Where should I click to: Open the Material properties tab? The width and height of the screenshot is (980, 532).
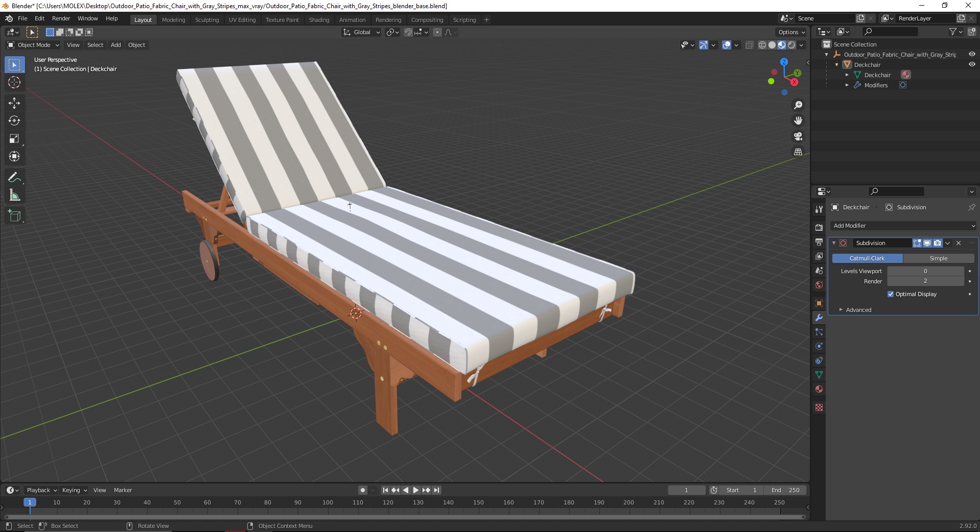click(819, 389)
